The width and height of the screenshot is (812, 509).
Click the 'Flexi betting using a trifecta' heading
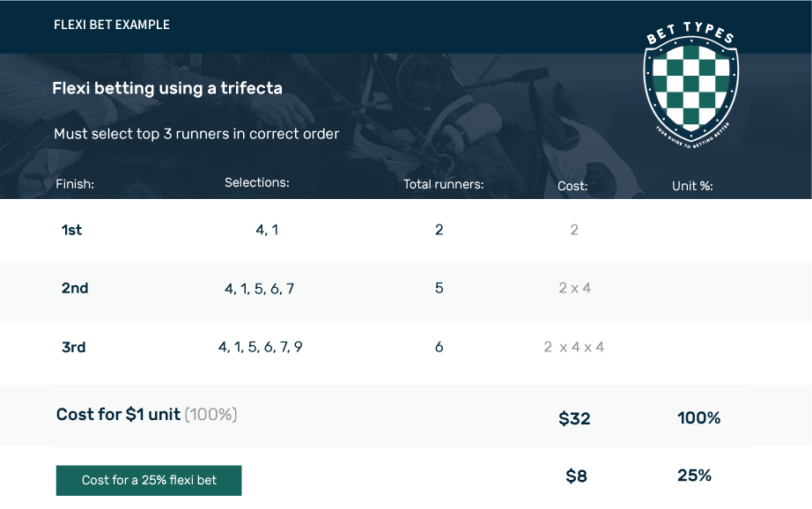pyautogui.click(x=167, y=88)
